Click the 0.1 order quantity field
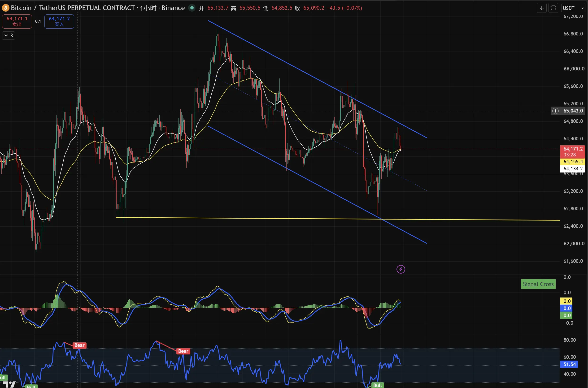This screenshot has height=388, width=588. (38, 22)
